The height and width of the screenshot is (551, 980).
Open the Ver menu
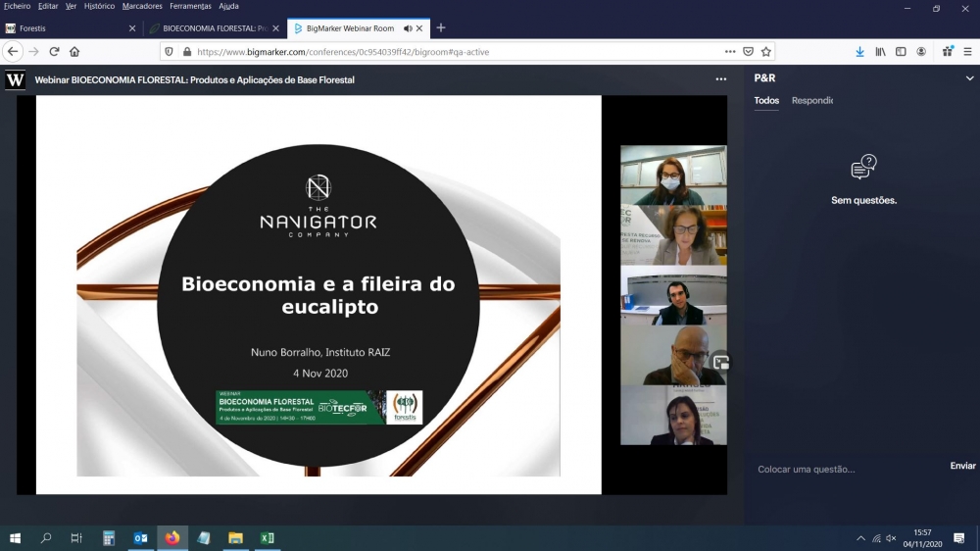click(71, 6)
